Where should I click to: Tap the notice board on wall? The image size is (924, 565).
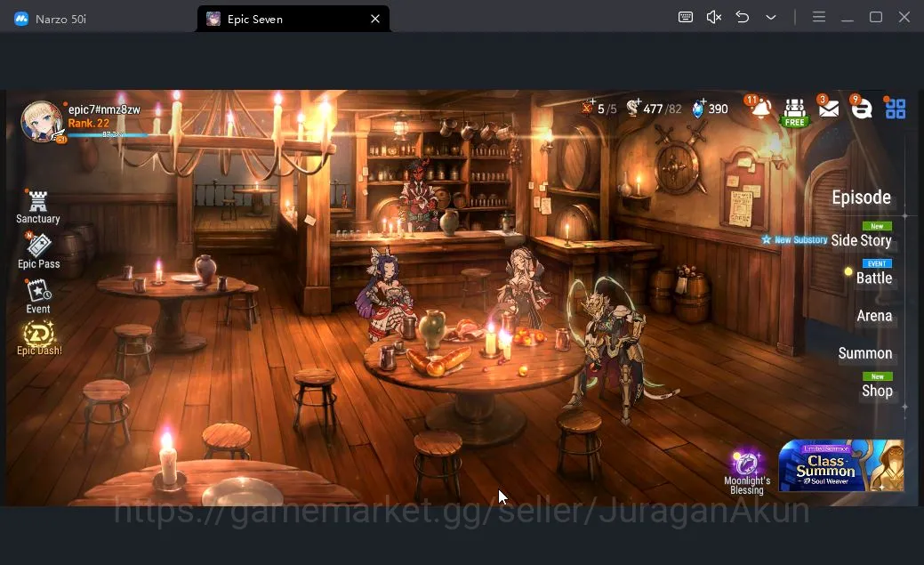pyautogui.click(x=744, y=189)
